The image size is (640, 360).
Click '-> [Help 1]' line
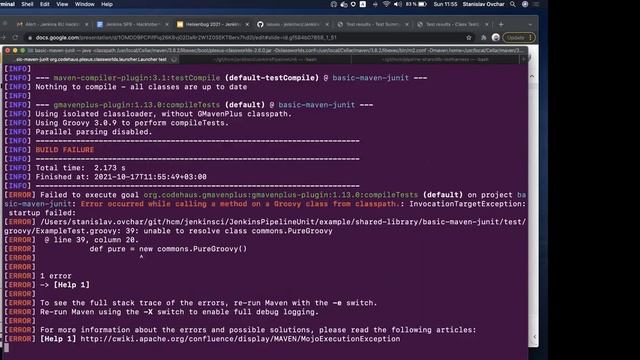coord(65,284)
